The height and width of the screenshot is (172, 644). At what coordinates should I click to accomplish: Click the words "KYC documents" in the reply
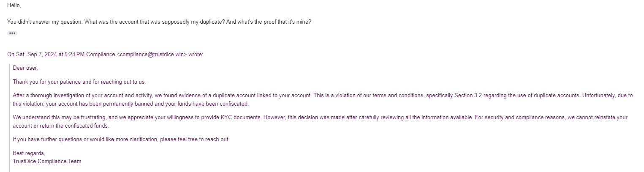click(244, 117)
